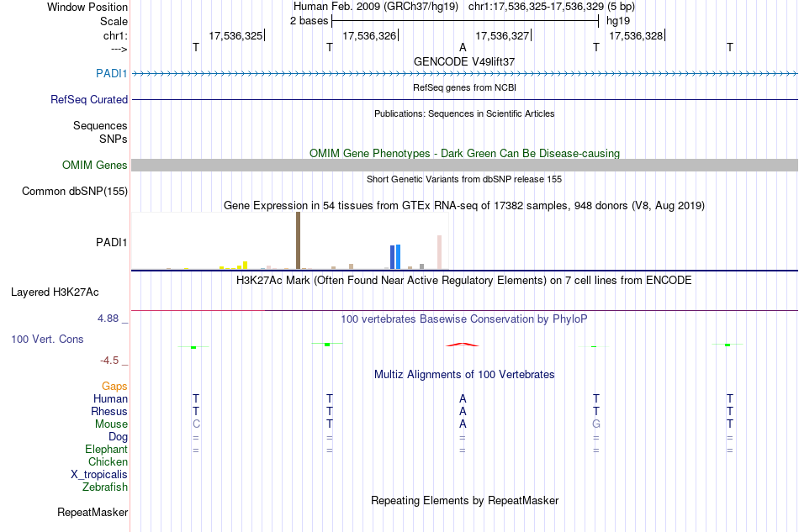Click the blue GTEx expression bars
799x532 pixels.
point(395,256)
